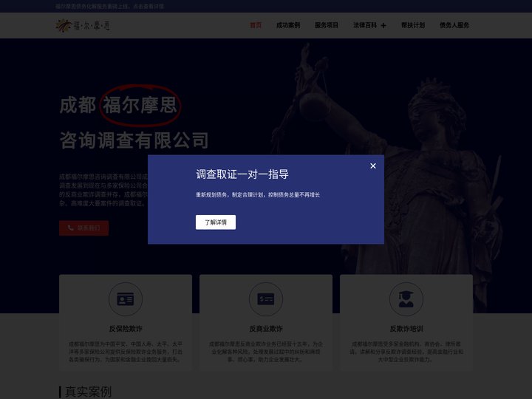
Task: Open the 反商业欺诈 card title
Action: pyautogui.click(x=266, y=329)
